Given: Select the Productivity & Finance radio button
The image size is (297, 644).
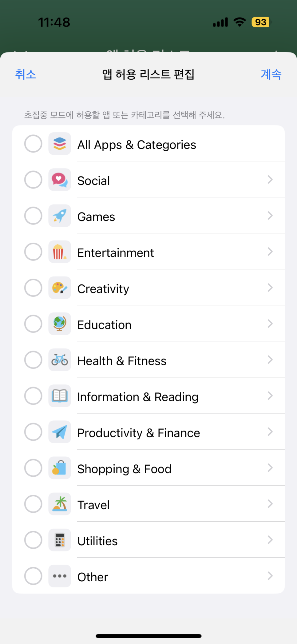Looking at the screenshot, I should pos(33,432).
